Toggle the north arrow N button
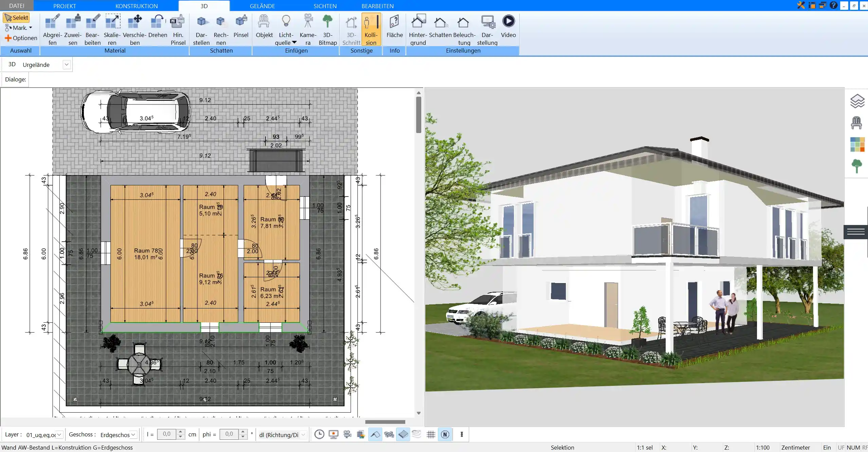 coord(445,434)
